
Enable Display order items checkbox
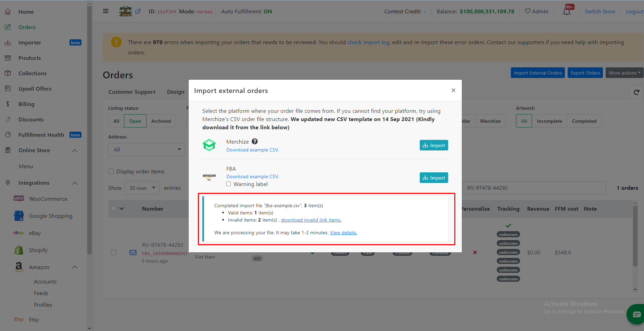tap(111, 171)
